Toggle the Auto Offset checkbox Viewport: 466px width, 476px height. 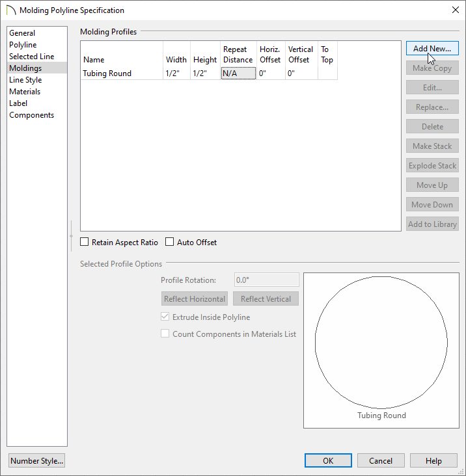169,242
